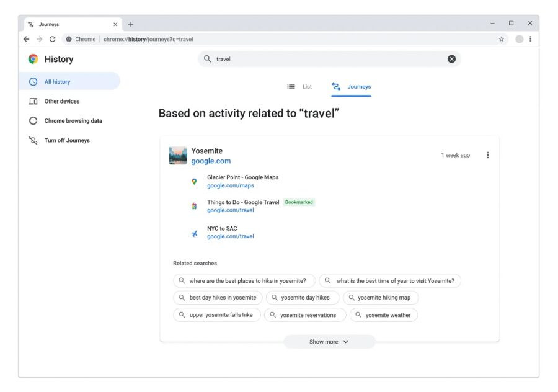Viewport: 558px width, 392px height.
Task: Click the Other devices sidebar icon
Action: [33, 101]
